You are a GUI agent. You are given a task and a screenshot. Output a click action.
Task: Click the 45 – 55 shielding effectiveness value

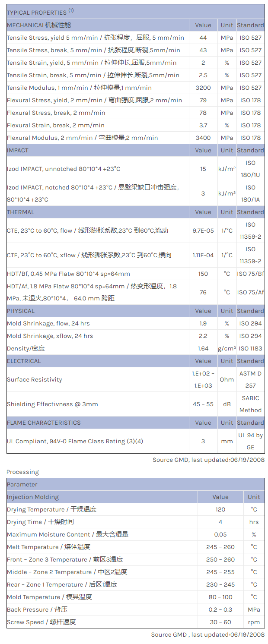tap(203, 404)
